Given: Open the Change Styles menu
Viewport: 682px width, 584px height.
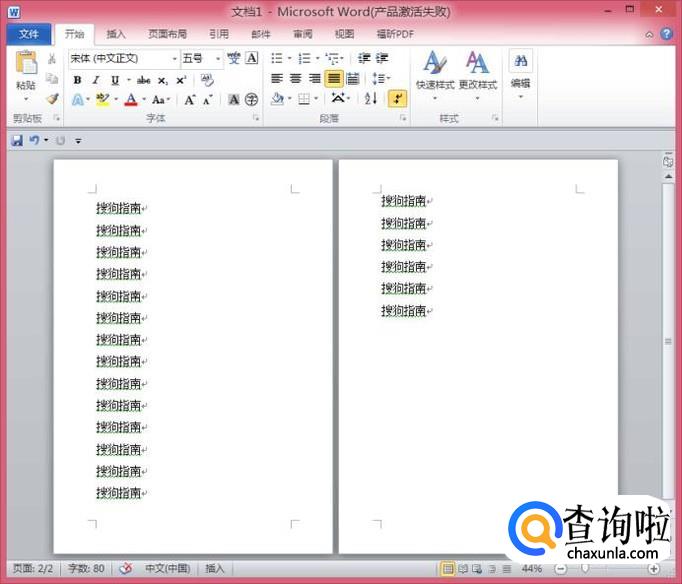Looking at the screenshot, I should [477, 76].
